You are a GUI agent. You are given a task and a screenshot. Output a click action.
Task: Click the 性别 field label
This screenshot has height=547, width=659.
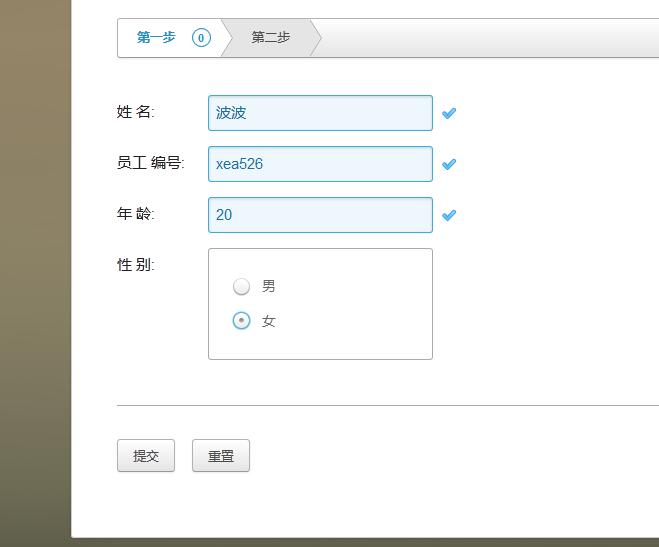[135, 265]
